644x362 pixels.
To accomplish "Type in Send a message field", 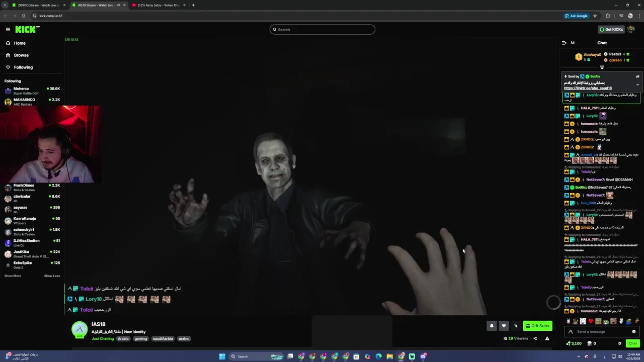I will pyautogui.click(x=601, y=332).
